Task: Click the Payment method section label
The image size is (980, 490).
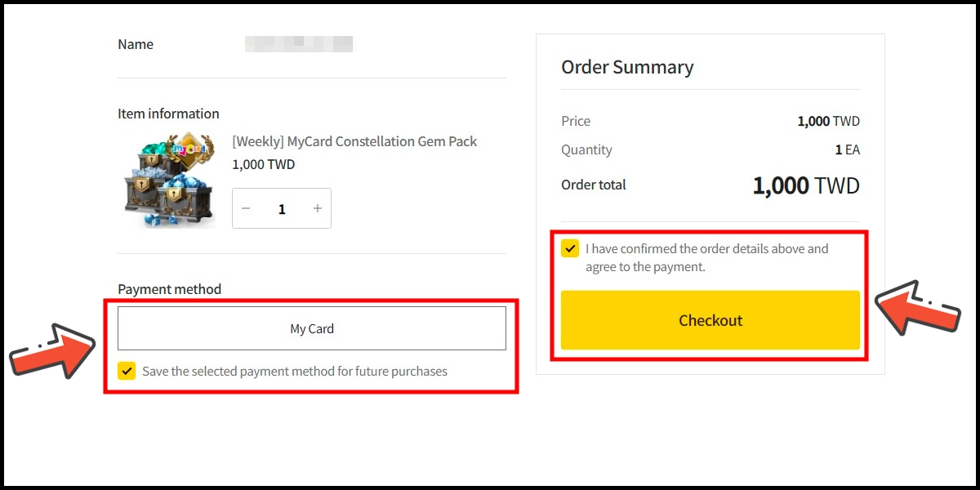Action: [169, 289]
